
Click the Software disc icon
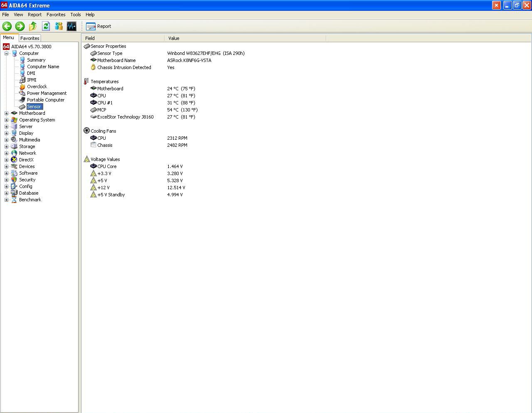click(x=14, y=173)
